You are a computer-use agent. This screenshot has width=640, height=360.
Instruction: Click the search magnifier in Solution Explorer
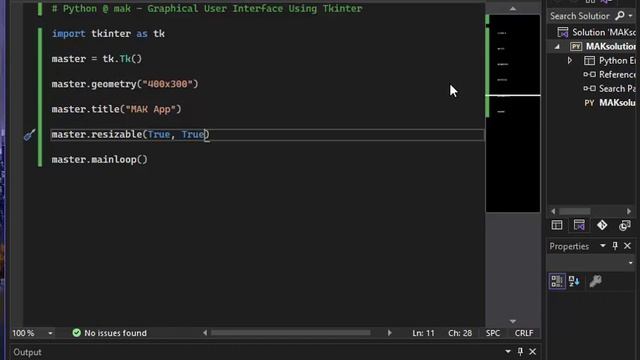pyautogui.click(x=619, y=16)
